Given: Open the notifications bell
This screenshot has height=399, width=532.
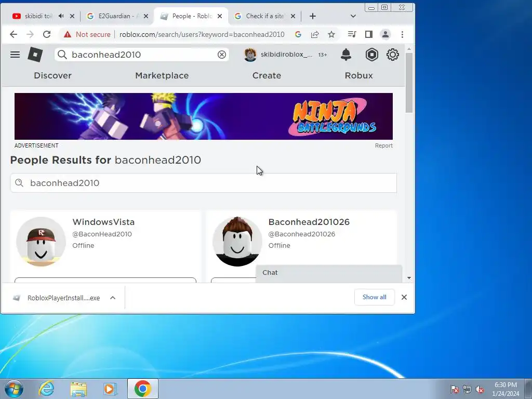Looking at the screenshot, I should (345, 55).
